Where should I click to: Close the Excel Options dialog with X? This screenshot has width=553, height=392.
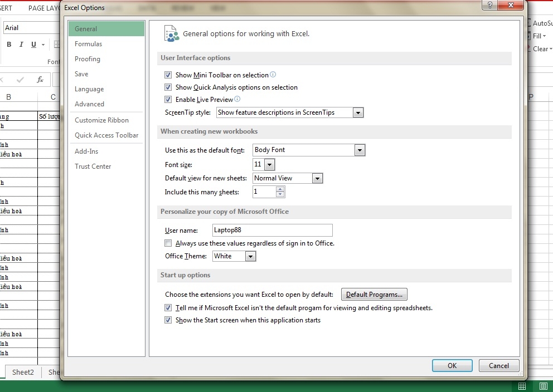point(511,5)
